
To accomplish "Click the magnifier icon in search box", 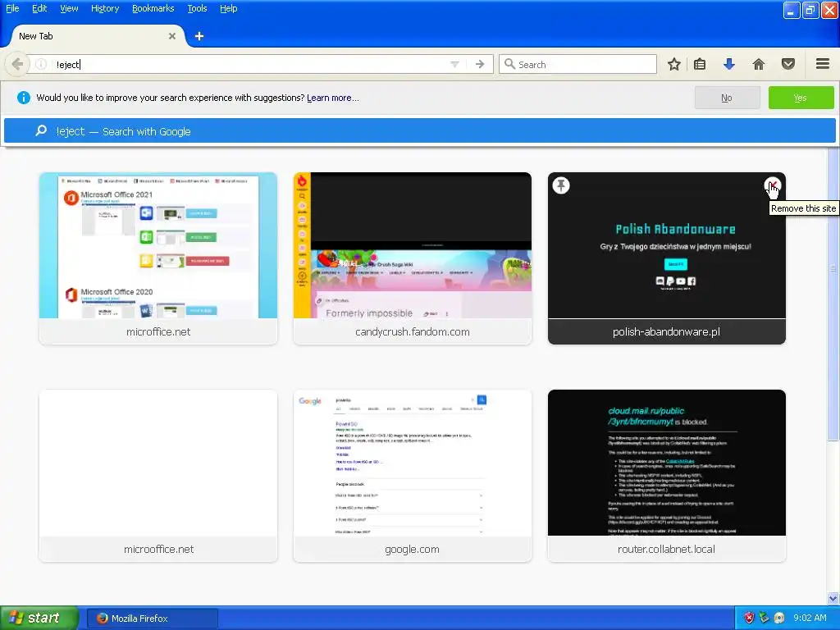I will (509, 64).
